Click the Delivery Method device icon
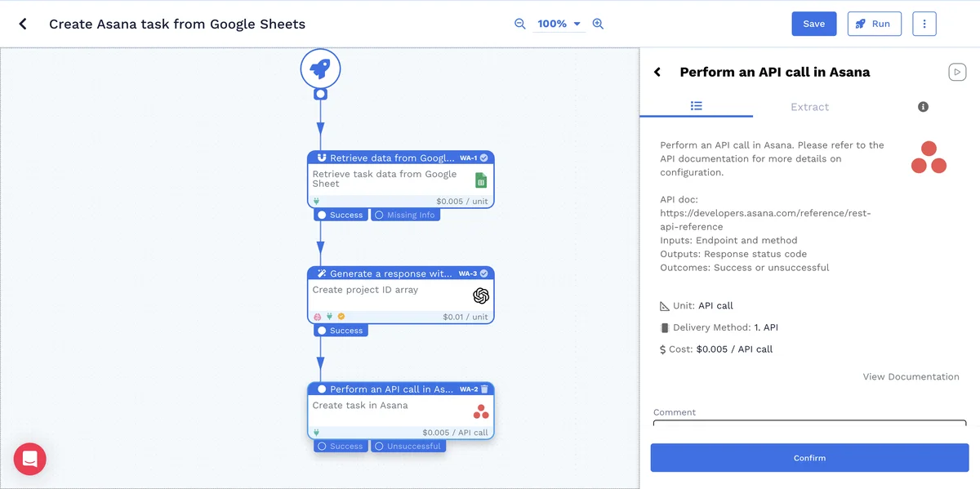The image size is (980, 489). [x=664, y=327]
